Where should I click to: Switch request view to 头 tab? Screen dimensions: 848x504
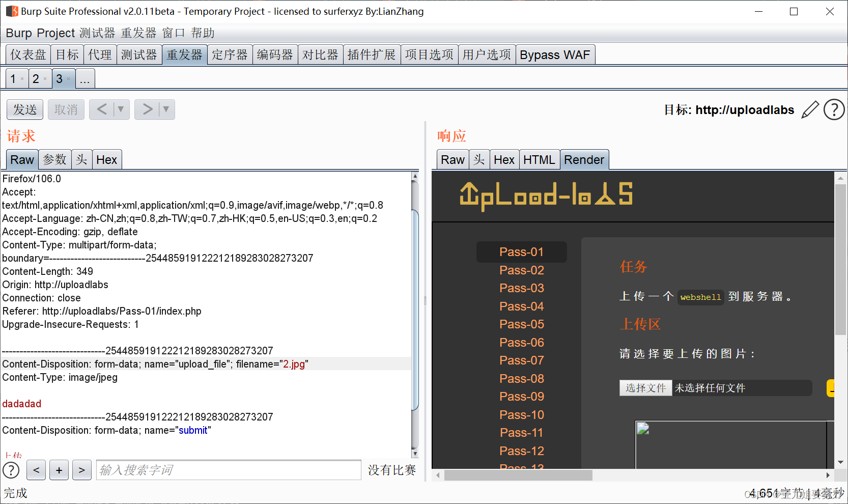coord(81,159)
